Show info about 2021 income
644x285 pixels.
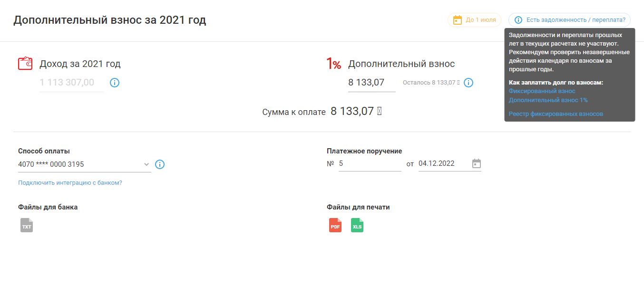115,83
